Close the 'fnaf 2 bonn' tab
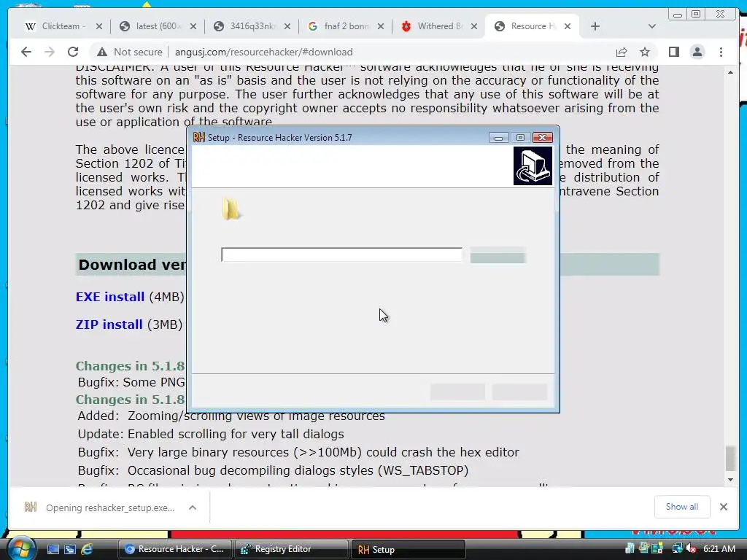The width and height of the screenshot is (747, 560). tap(381, 26)
